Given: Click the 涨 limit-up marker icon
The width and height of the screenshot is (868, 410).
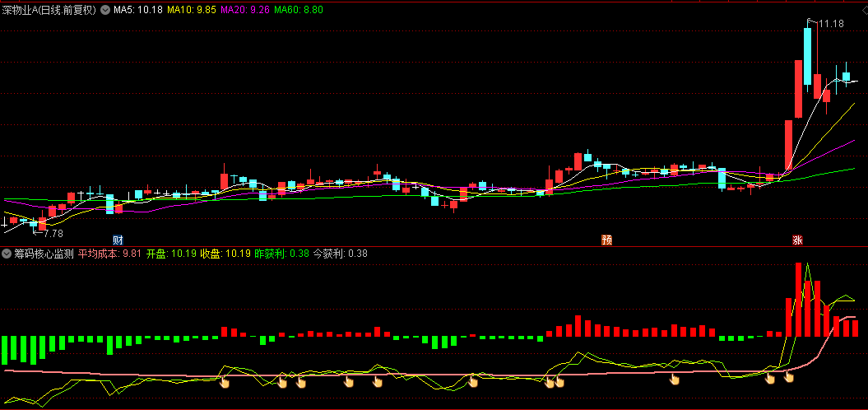Looking at the screenshot, I should (798, 240).
